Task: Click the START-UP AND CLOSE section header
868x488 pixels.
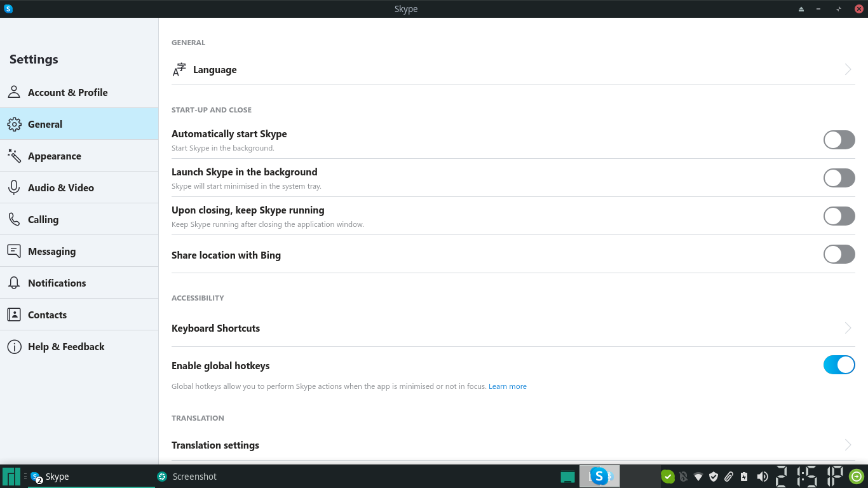Action: (x=212, y=110)
